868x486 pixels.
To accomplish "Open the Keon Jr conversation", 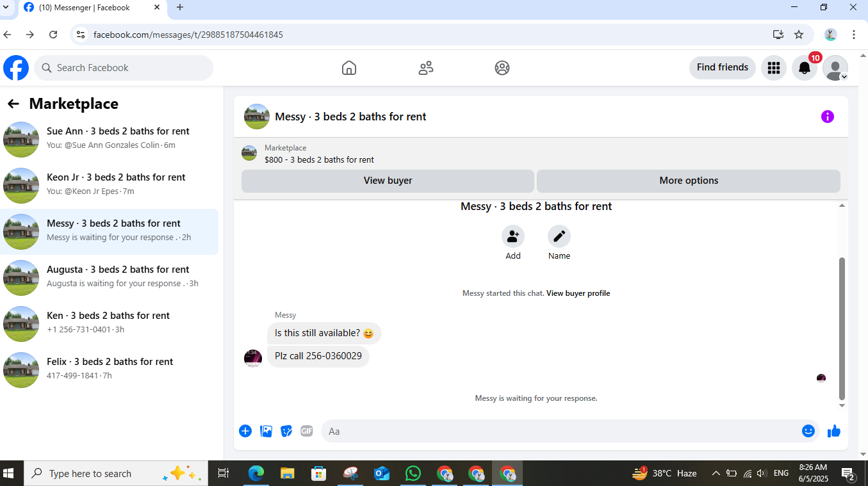I will click(x=110, y=186).
